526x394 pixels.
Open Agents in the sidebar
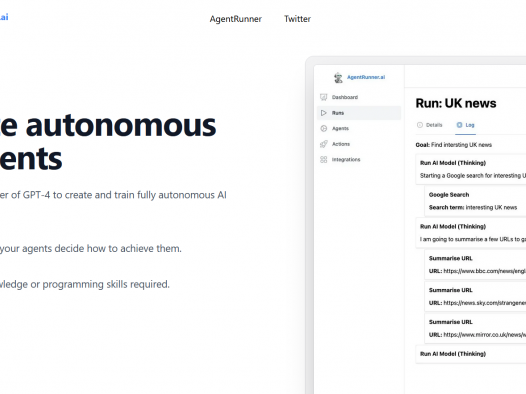(x=340, y=128)
